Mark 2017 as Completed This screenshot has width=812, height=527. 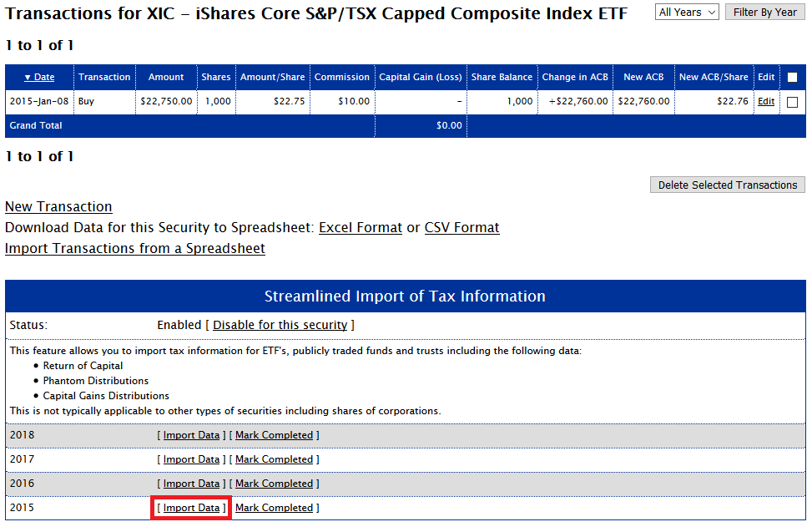click(x=275, y=459)
